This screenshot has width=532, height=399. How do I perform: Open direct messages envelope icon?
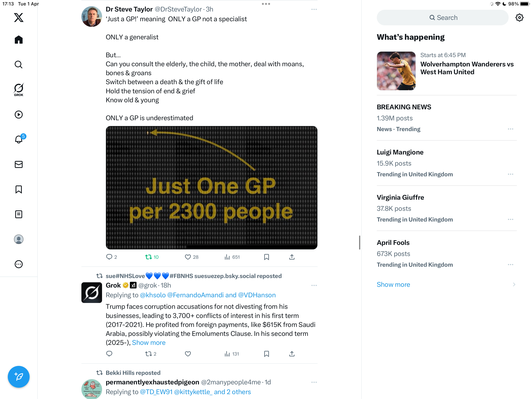point(18,164)
